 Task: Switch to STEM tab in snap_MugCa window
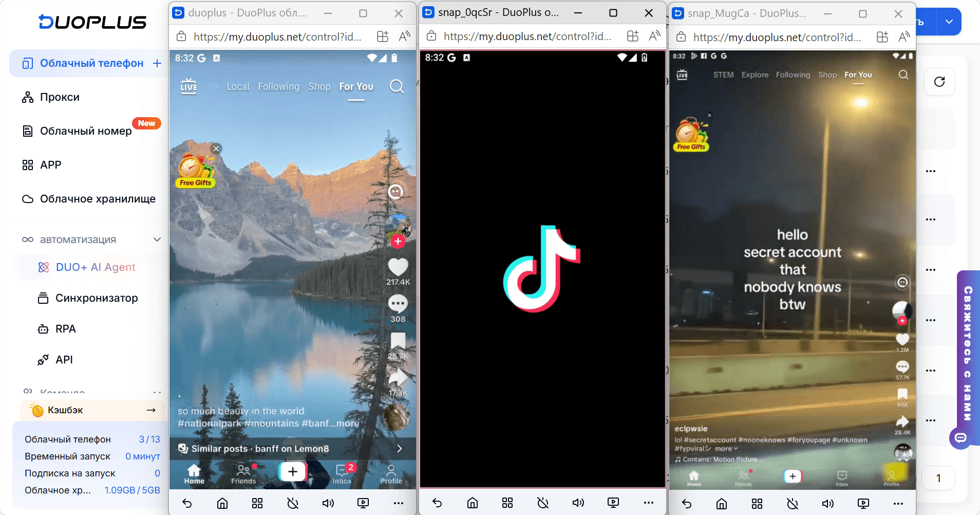(x=723, y=75)
